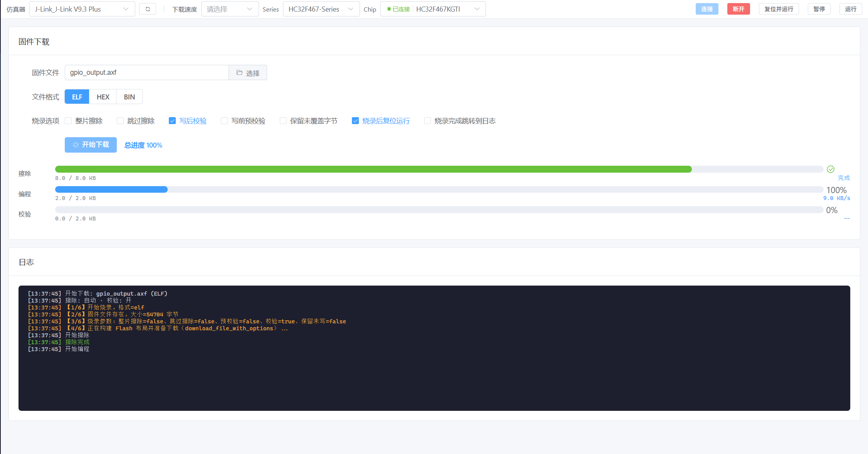Click the folder icon in the 选择 button
This screenshot has height=454, width=868.
[x=239, y=72]
